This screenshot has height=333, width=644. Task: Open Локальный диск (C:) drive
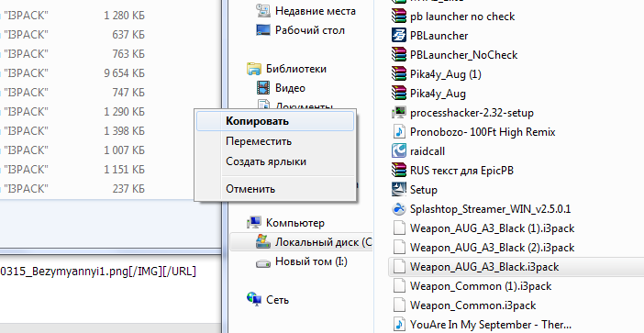323,242
